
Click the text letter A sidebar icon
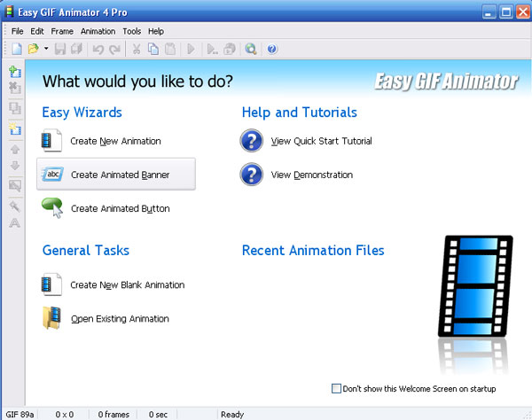point(14,223)
